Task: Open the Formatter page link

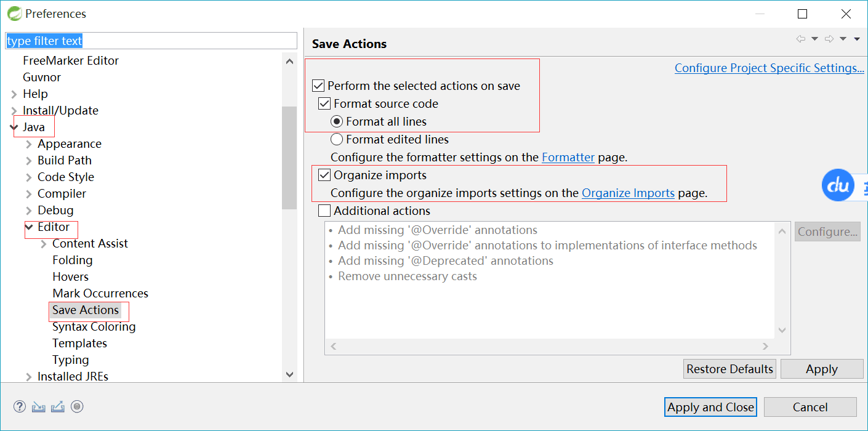Action: click(x=568, y=158)
